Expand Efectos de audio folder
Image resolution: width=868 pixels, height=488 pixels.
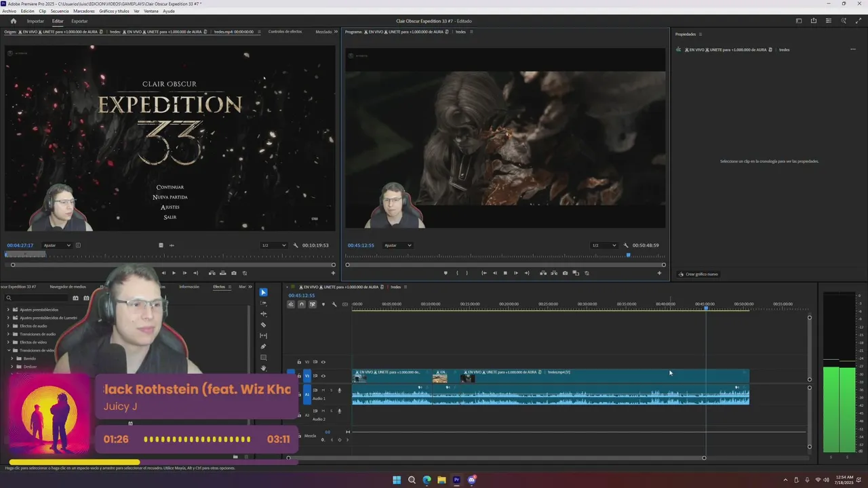(x=9, y=326)
